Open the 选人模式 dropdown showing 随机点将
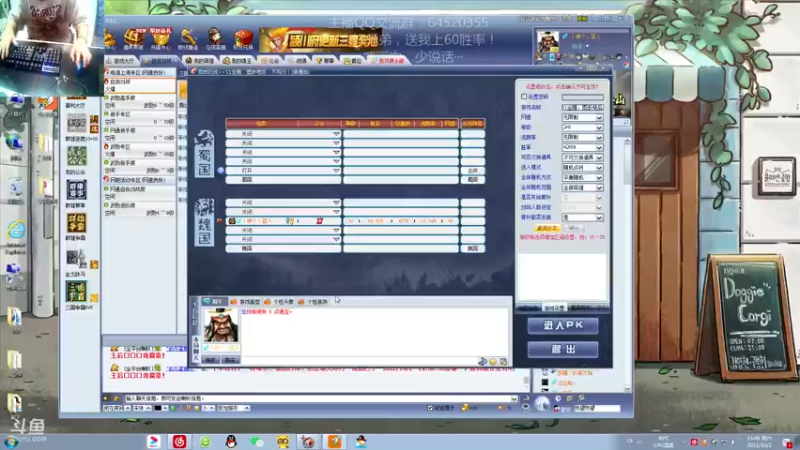Screen dimensions: 800x450 (582, 167)
